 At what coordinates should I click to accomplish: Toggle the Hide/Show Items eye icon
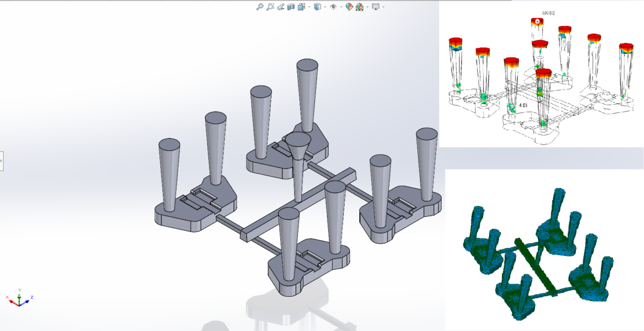[x=333, y=7]
